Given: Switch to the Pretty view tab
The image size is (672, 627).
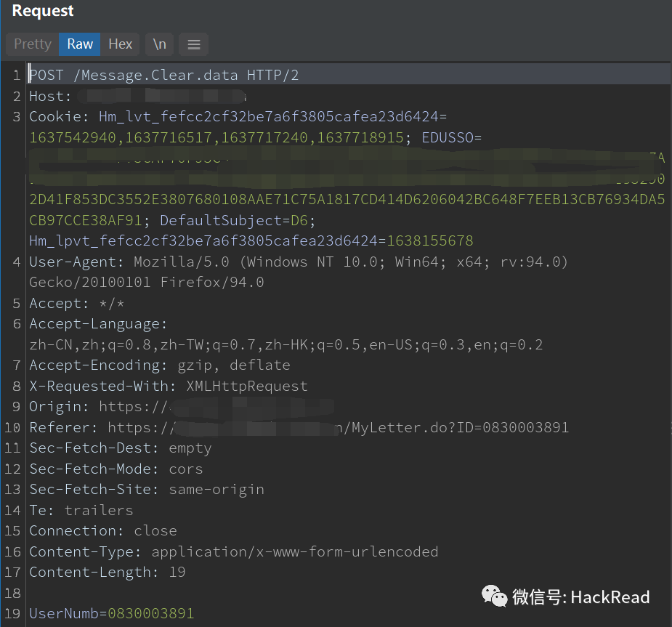Looking at the screenshot, I should pyautogui.click(x=33, y=44).
